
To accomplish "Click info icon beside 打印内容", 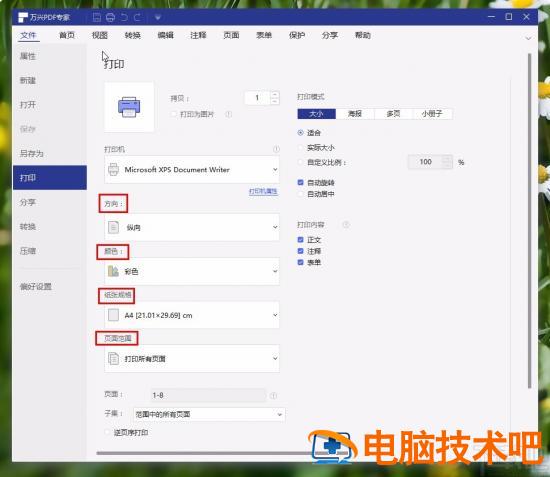I will pyautogui.click(x=346, y=225).
